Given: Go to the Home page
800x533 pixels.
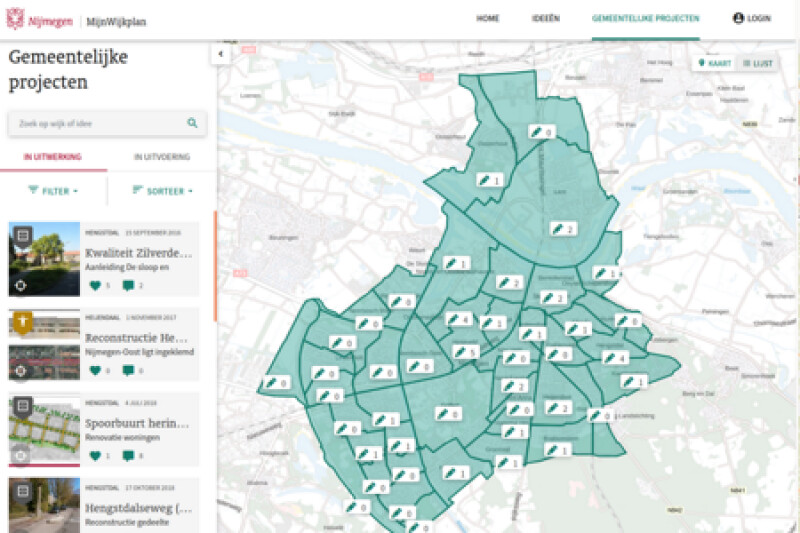Looking at the screenshot, I should point(488,19).
